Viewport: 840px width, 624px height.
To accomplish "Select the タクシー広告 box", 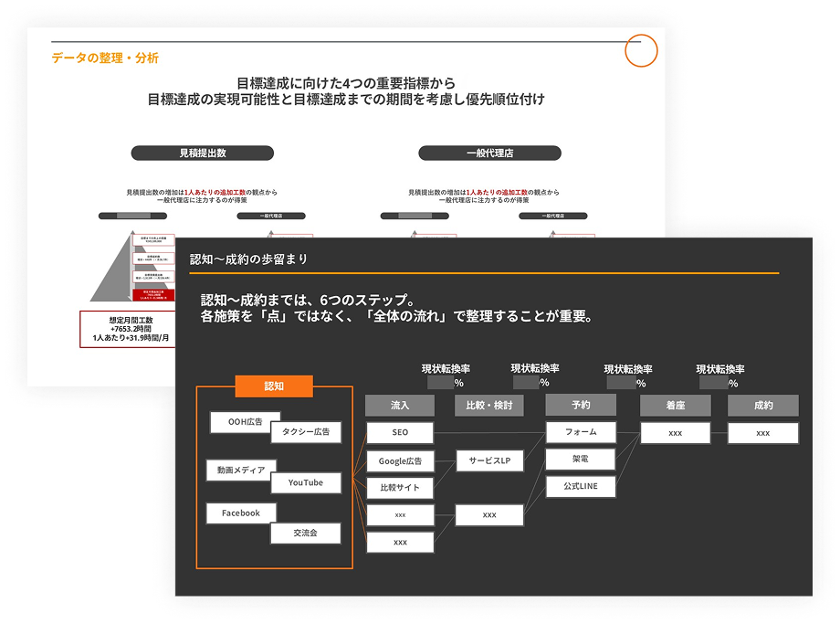I will (x=306, y=431).
